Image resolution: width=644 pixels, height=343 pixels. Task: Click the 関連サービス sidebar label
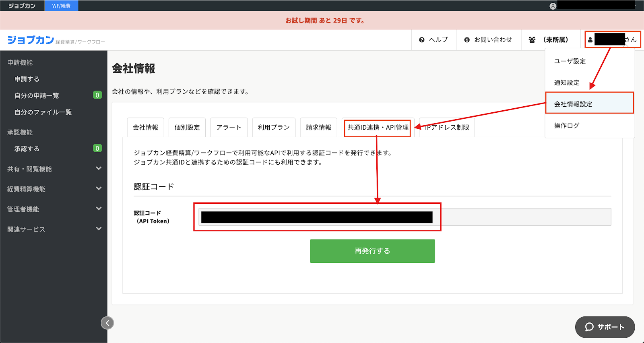coord(26,229)
